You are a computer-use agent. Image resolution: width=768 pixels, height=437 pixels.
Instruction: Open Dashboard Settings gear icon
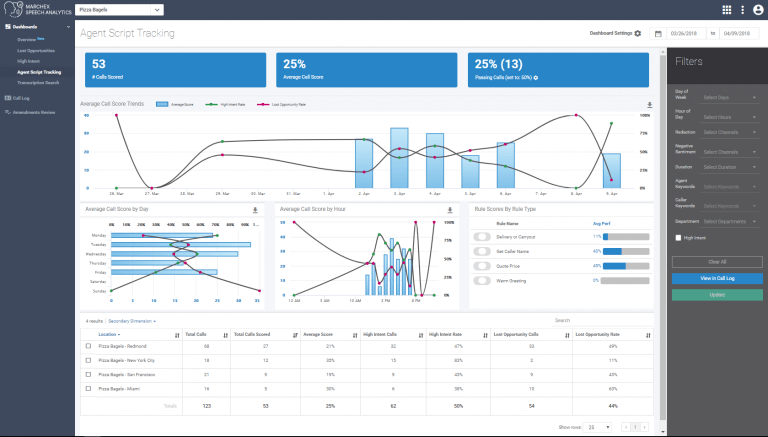click(x=638, y=33)
